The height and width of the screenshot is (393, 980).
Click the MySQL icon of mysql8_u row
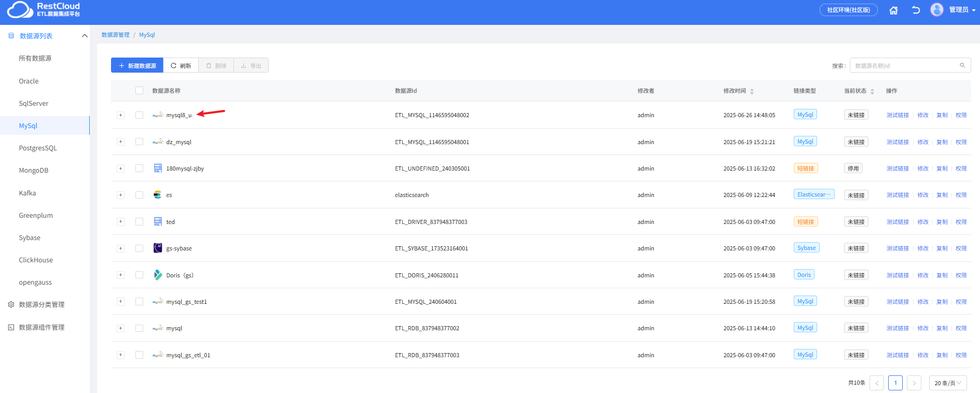click(x=158, y=115)
